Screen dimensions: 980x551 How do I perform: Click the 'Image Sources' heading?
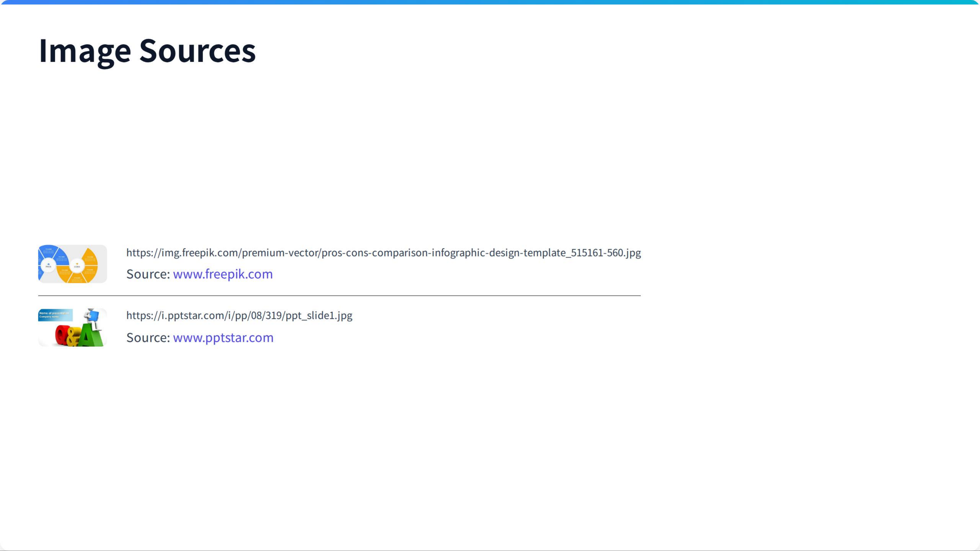[147, 50]
